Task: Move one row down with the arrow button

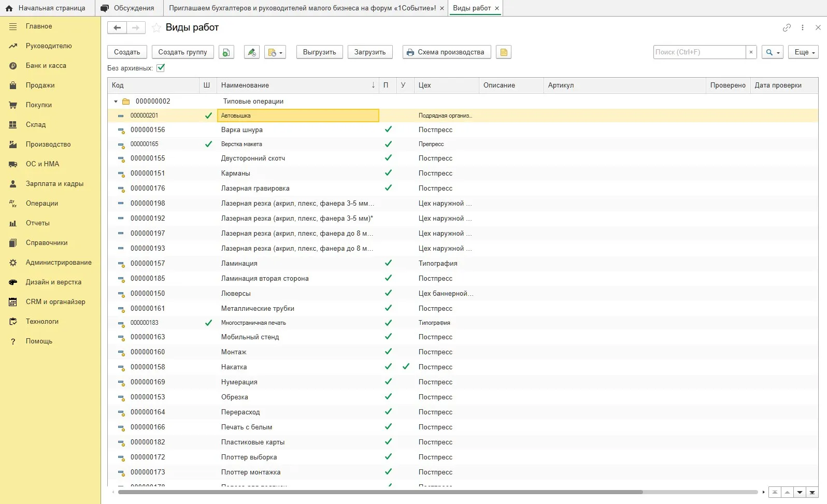Action: 800,493
